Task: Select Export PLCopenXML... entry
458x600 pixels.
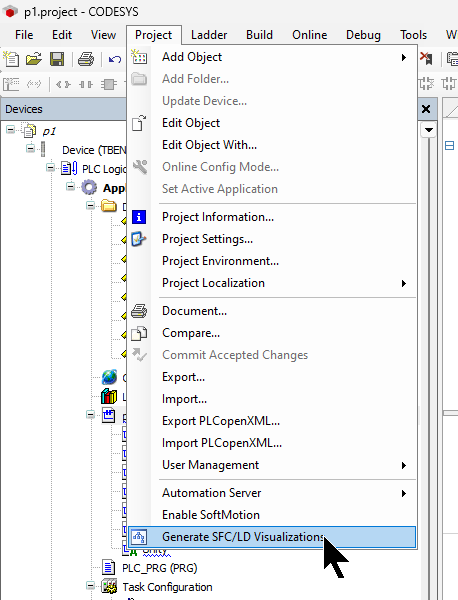Action: click(x=272, y=421)
